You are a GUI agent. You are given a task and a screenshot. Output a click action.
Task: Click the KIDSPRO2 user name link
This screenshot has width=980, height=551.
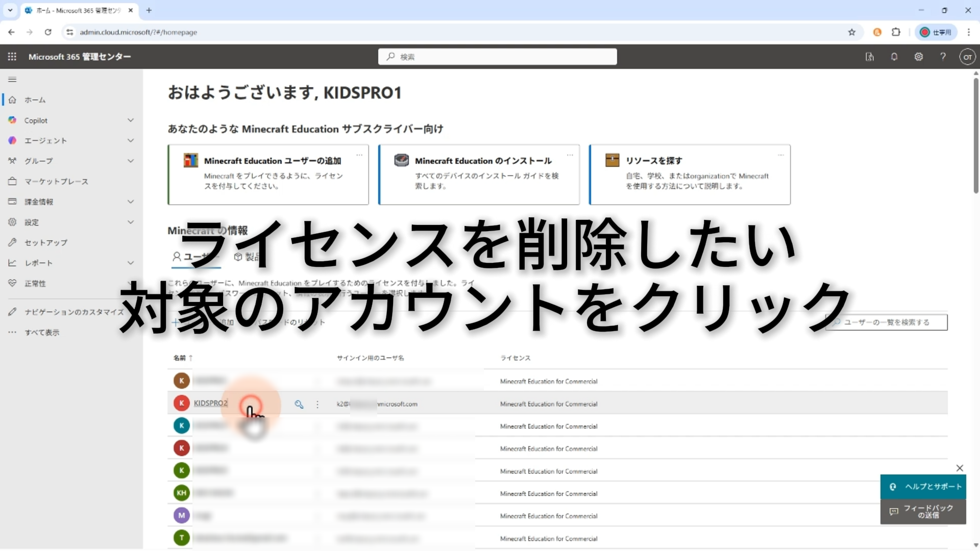(210, 403)
